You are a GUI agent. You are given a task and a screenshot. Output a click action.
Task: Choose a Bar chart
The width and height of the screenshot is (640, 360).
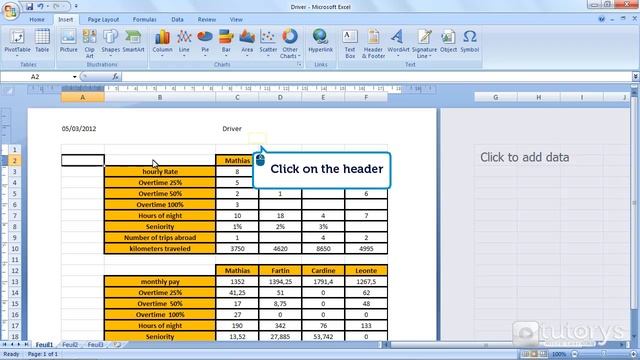pos(226,43)
